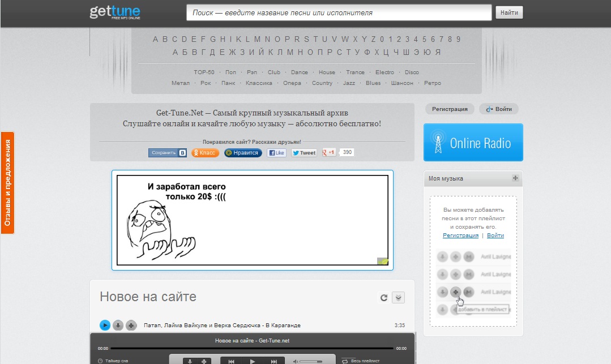Select the "Опера" genre

click(x=292, y=83)
